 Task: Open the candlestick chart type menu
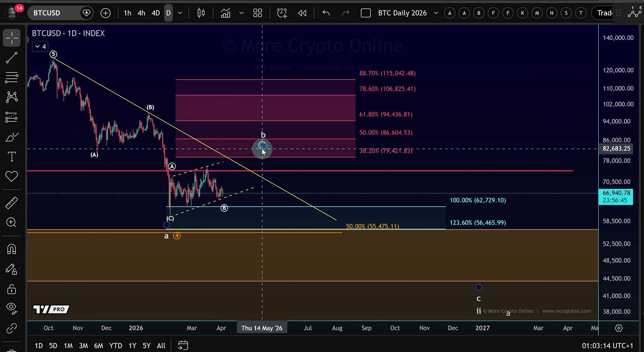click(x=201, y=13)
